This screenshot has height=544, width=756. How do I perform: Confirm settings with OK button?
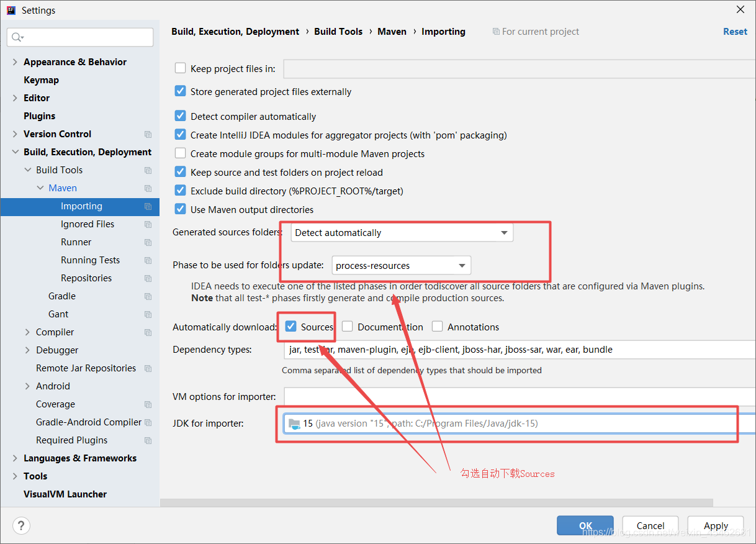(x=585, y=525)
